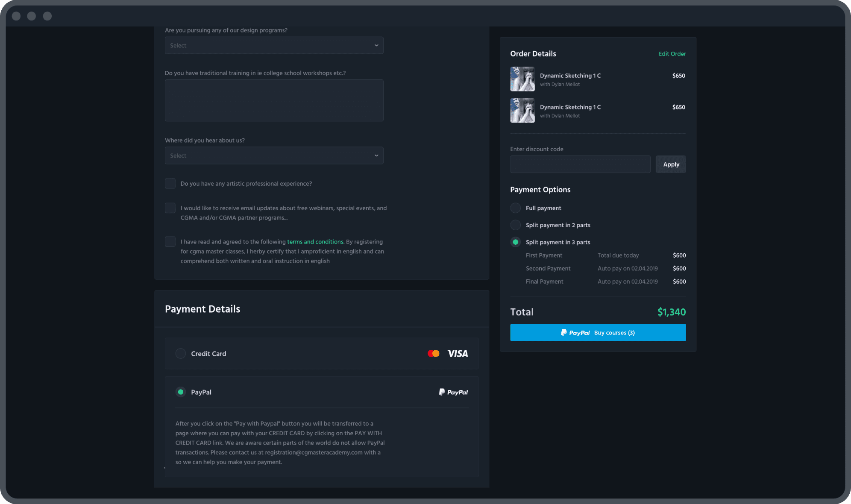This screenshot has width=851, height=504.
Task: Click first Dynamic Sketching course thumbnail
Action: [x=522, y=79]
